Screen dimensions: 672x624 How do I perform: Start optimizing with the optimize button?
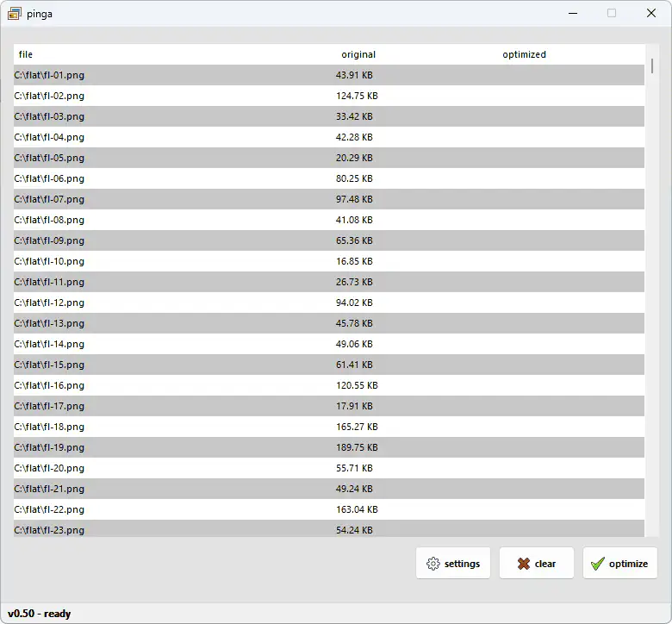pos(619,564)
